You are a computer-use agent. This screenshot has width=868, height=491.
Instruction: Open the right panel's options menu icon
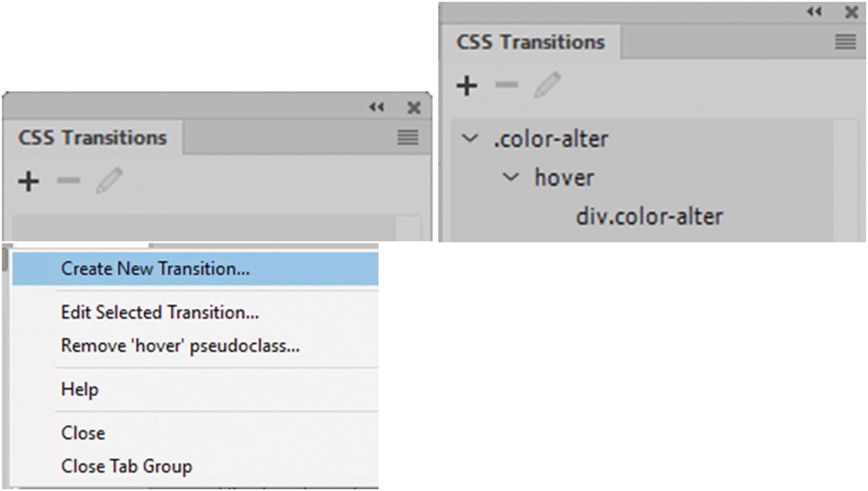[x=846, y=42]
